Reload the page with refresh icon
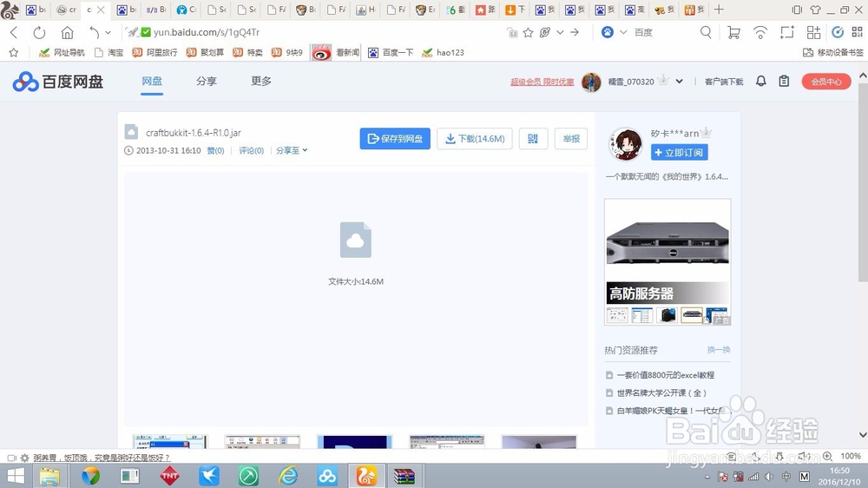The image size is (868, 488). [39, 33]
